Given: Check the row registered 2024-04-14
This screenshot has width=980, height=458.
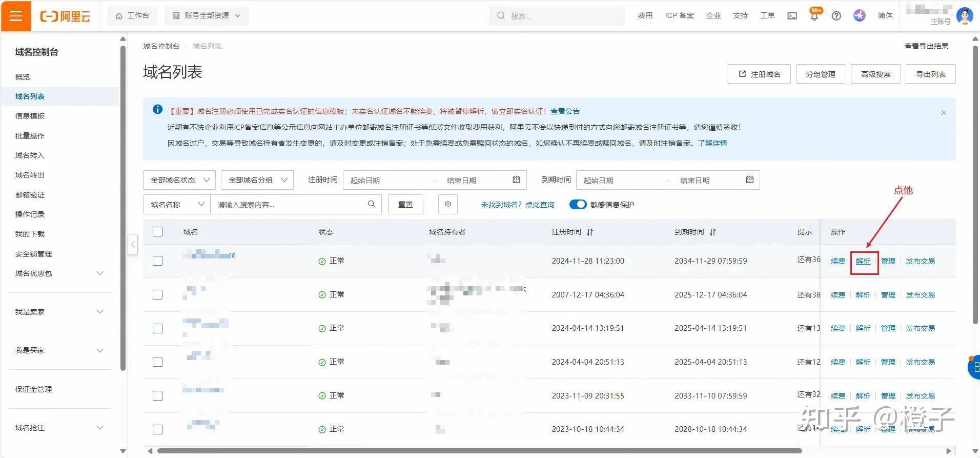Looking at the screenshot, I should 158,328.
